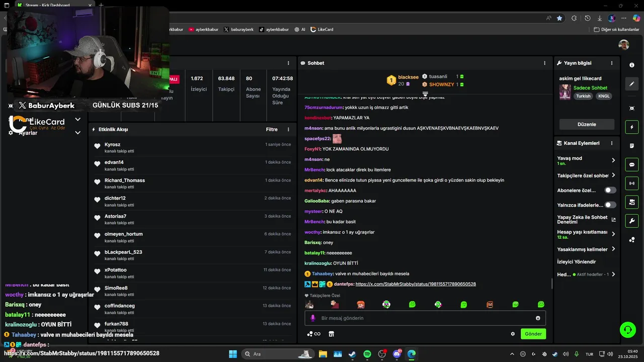Image resolution: width=644 pixels, height=362 pixels.
Task: Toggle the lightning bolt sidebar widget
Action: point(632,127)
